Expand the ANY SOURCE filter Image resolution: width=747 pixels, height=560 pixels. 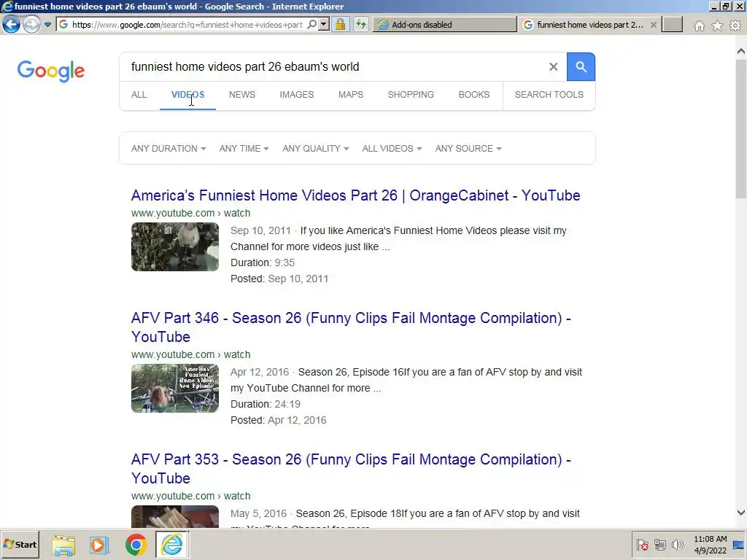click(x=468, y=149)
